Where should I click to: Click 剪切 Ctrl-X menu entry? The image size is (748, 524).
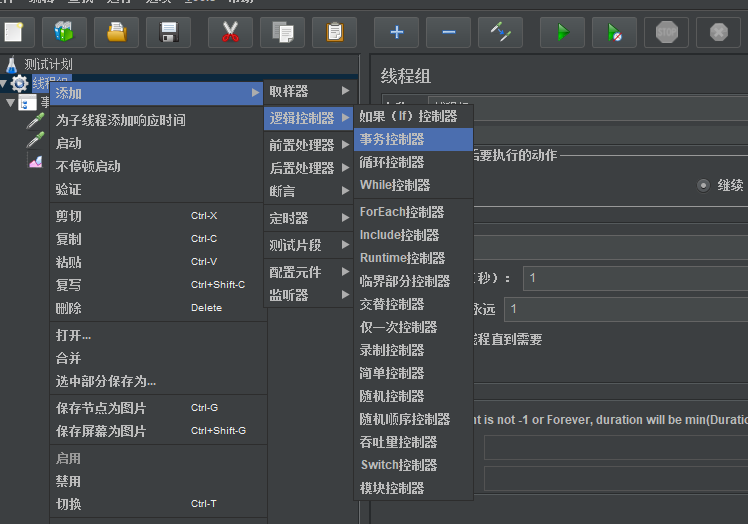158,216
